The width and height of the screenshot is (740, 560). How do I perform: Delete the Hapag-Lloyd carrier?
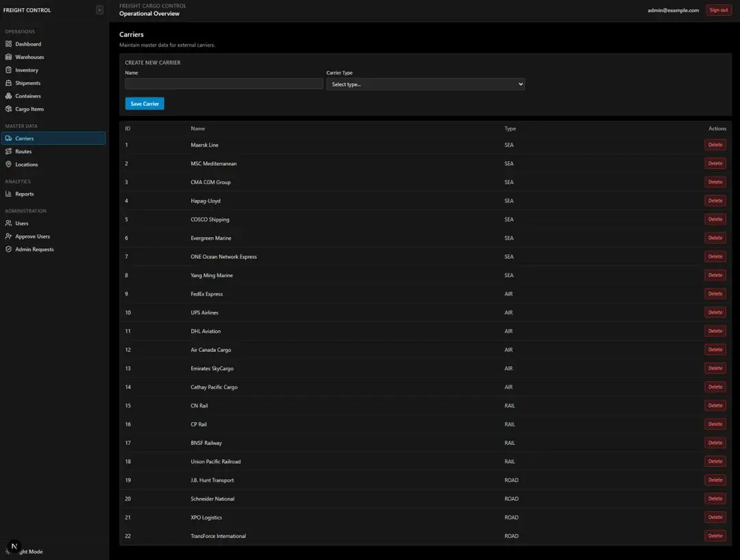coord(715,201)
